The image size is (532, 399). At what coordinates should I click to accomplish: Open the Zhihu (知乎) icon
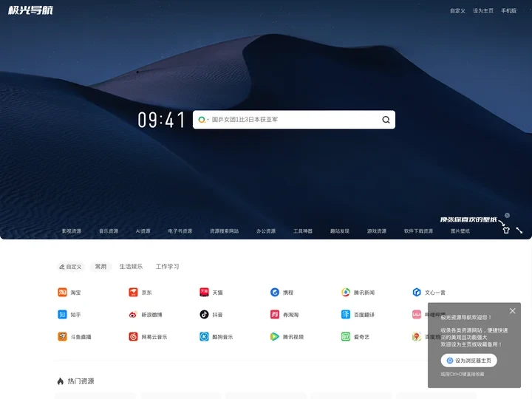click(x=62, y=315)
